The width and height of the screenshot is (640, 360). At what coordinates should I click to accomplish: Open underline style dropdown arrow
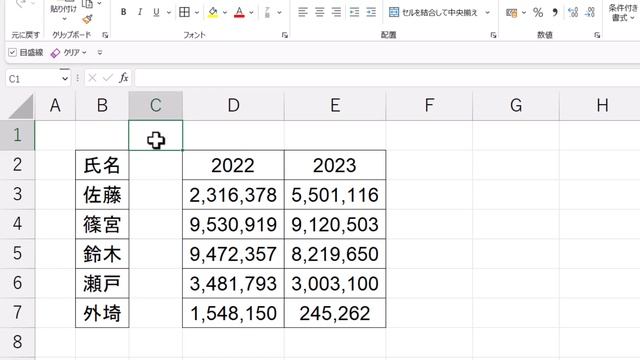(x=169, y=13)
